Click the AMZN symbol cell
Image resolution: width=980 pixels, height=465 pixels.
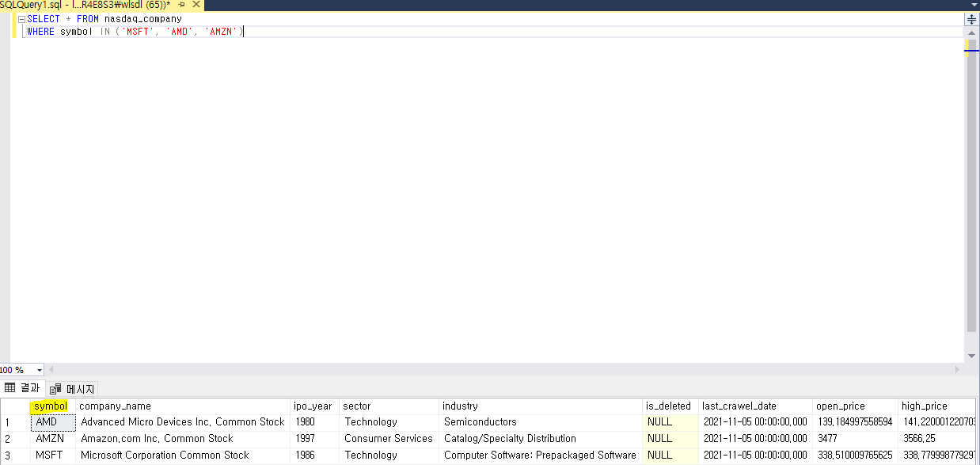click(x=52, y=439)
